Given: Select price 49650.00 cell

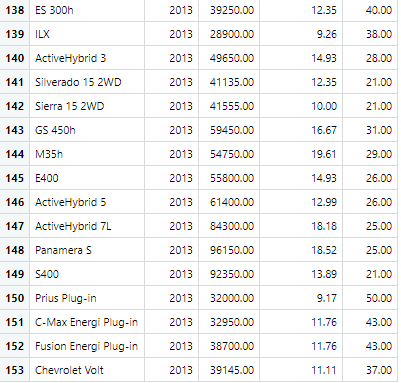Looking at the screenshot, I should (x=229, y=58).
